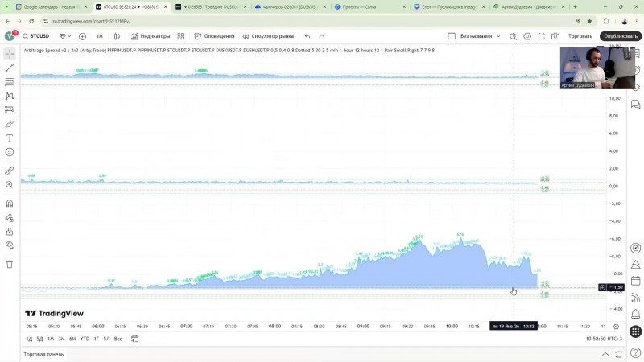Open the forecasting and measurement tools
This screenshot has height=362, width=644.
point(10,110)
